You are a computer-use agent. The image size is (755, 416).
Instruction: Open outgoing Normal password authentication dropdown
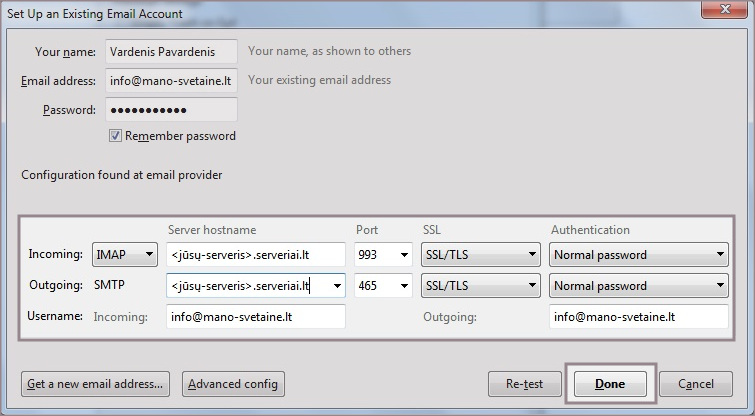click(639, 286)
